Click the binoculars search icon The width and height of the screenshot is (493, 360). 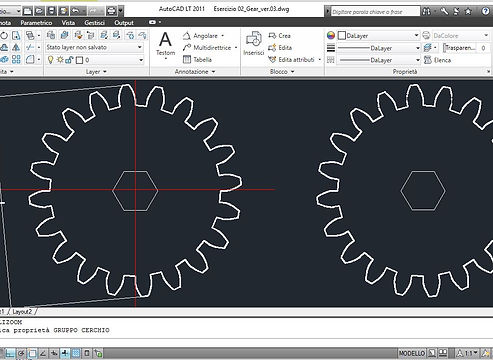pyautogui.click(x=426, y=11)
